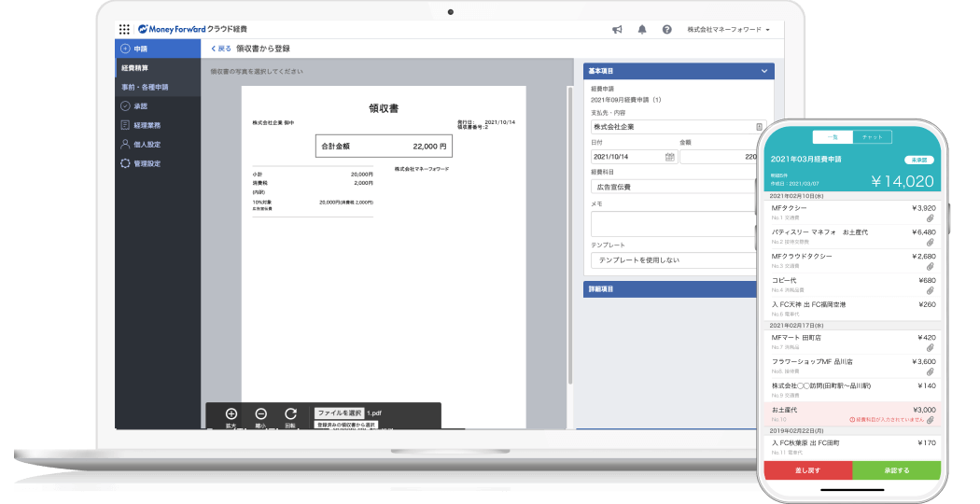Click the 金額 amount field
Viewport: 980px width, 504px height.
[x=720, y=157]
